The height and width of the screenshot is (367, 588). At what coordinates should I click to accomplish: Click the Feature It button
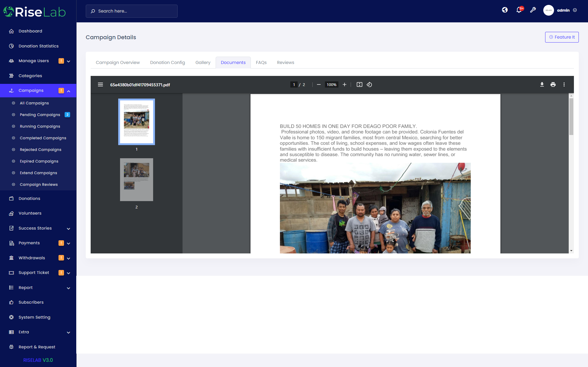pyautogui.click(x=562, y=37)
